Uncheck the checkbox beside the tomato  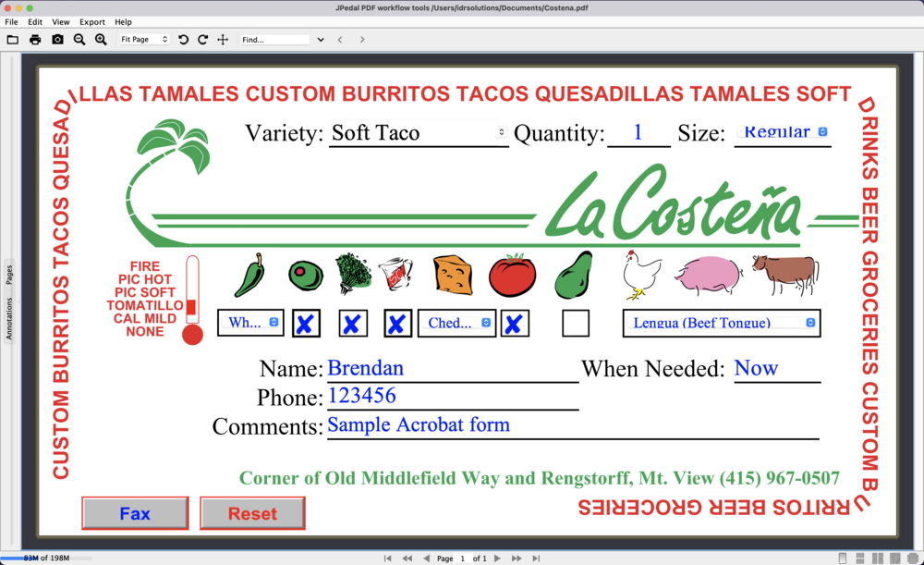[515, 323]
